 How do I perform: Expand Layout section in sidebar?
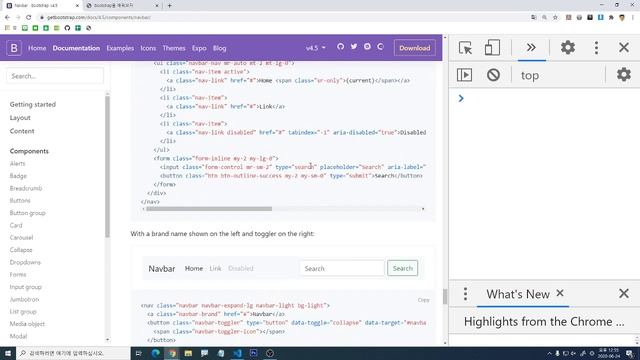pos(20,118)
